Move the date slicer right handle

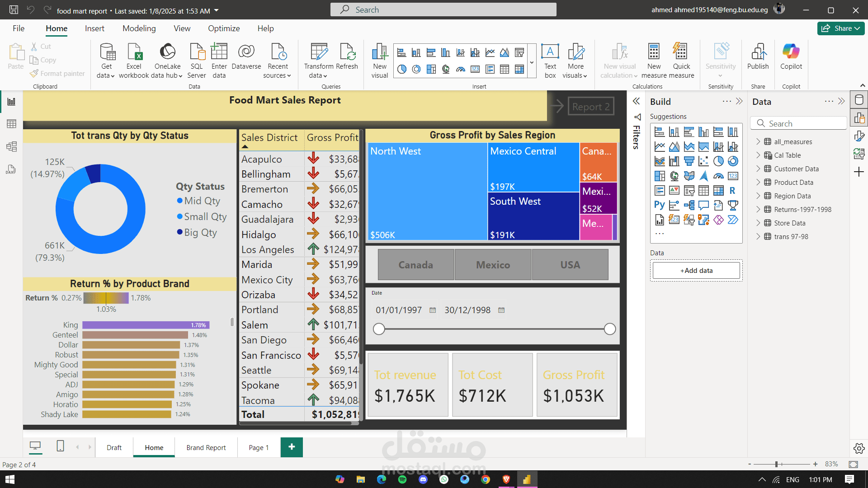pos(610,329)
